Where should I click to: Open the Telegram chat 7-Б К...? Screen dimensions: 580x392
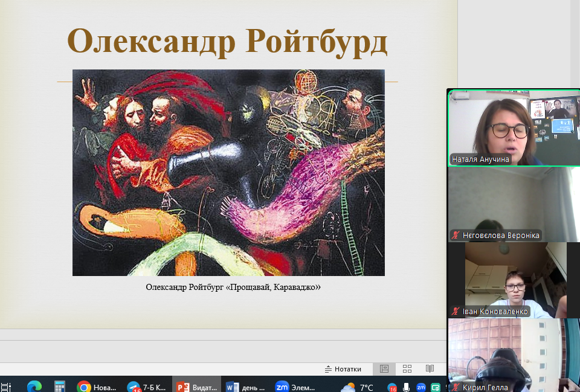point(147,387)
